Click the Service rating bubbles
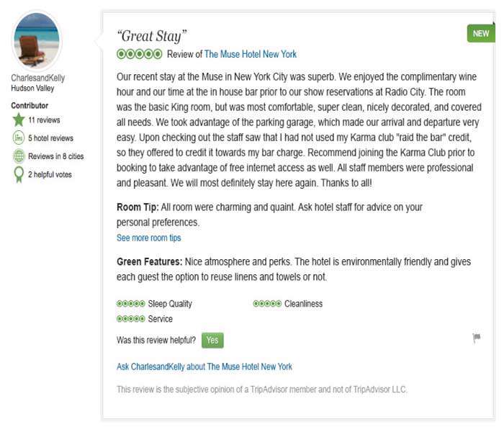This screenshot has width=504, height=432. point(130,319)
